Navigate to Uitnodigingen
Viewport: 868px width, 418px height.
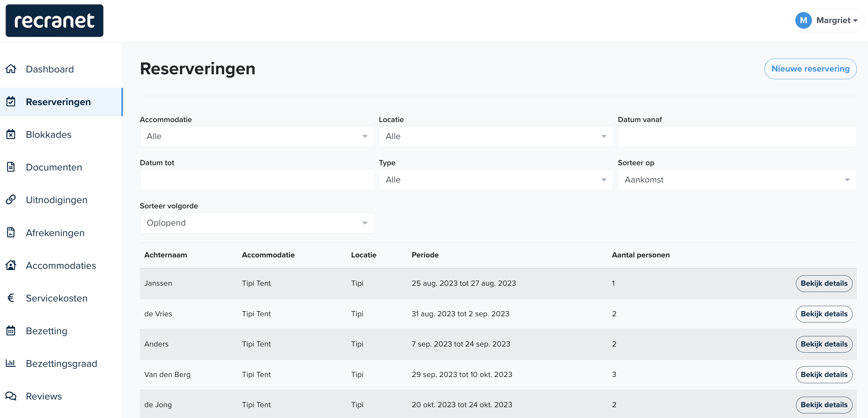pyautogui.click(x=61, y=200)
